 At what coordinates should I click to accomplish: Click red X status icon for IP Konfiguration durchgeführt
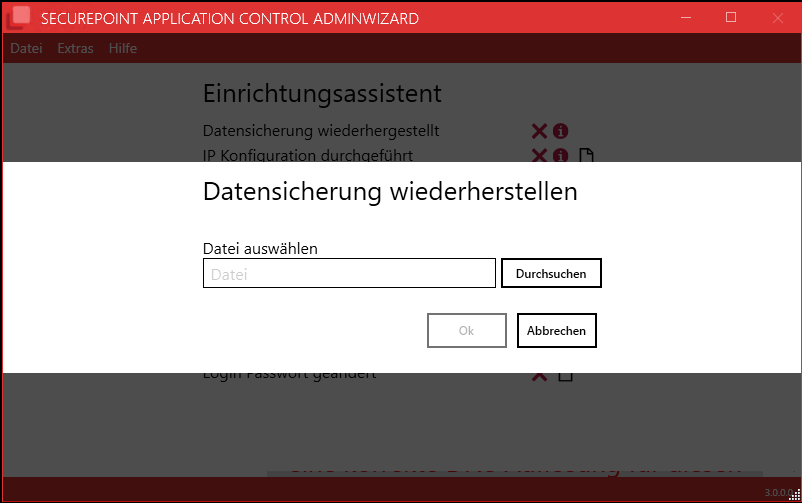coord(539,155)
